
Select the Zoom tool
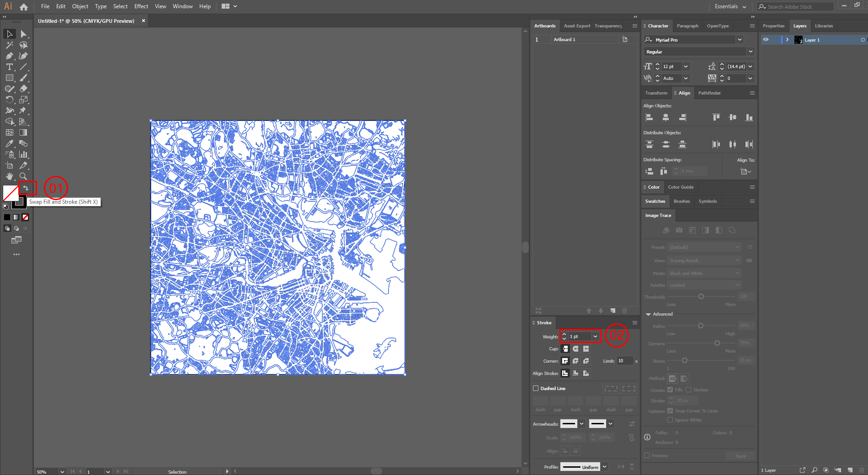(x=23, y=176)
